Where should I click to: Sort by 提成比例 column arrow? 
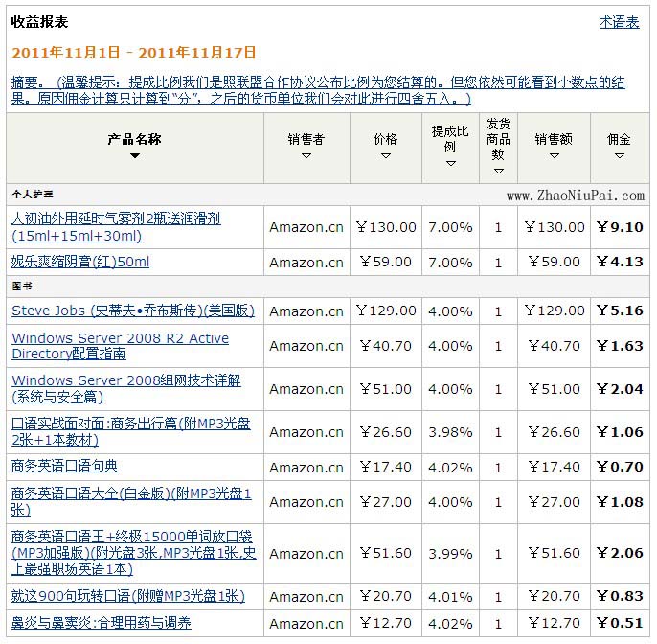pyautogui.click(x=451, y=163)
